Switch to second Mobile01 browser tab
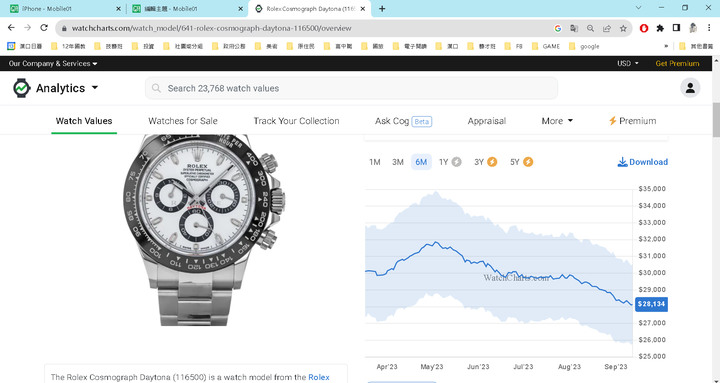This screenshot has height=383, width=720. 186,9
